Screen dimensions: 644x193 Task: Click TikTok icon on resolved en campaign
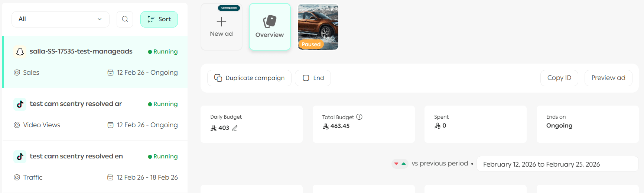(x=20, y=157)
